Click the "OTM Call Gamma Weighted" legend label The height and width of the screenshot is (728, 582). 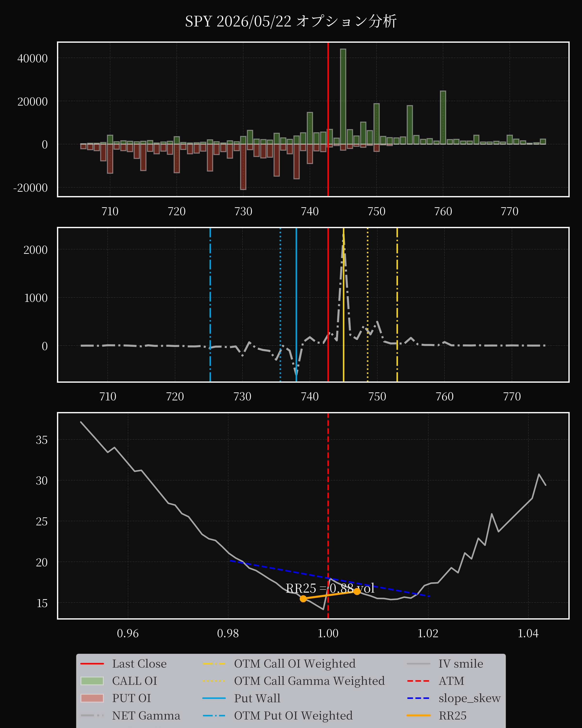pos(309,681)
